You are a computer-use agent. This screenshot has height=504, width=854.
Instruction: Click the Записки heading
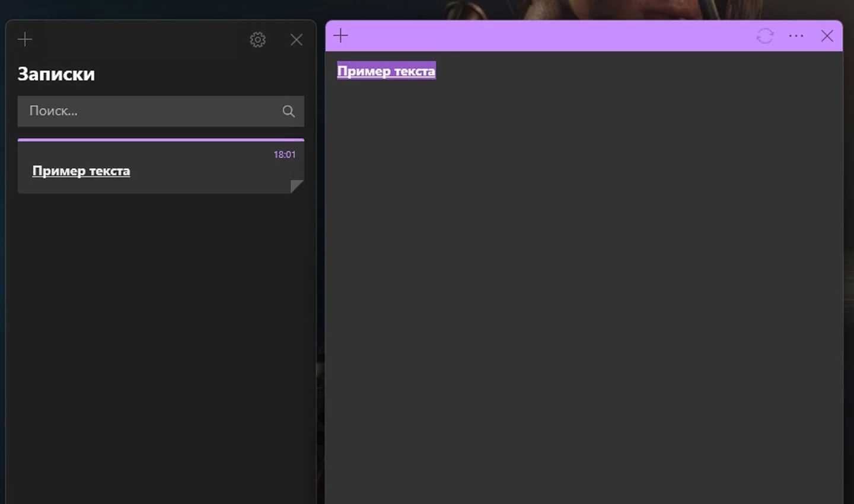(56, 74)
